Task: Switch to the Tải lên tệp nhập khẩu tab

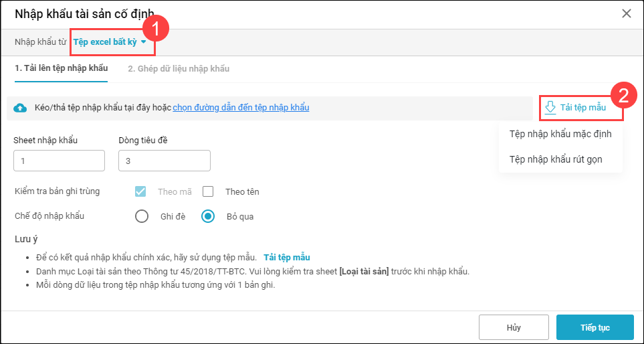Action: pyautogui.click(x=61, y=68)
